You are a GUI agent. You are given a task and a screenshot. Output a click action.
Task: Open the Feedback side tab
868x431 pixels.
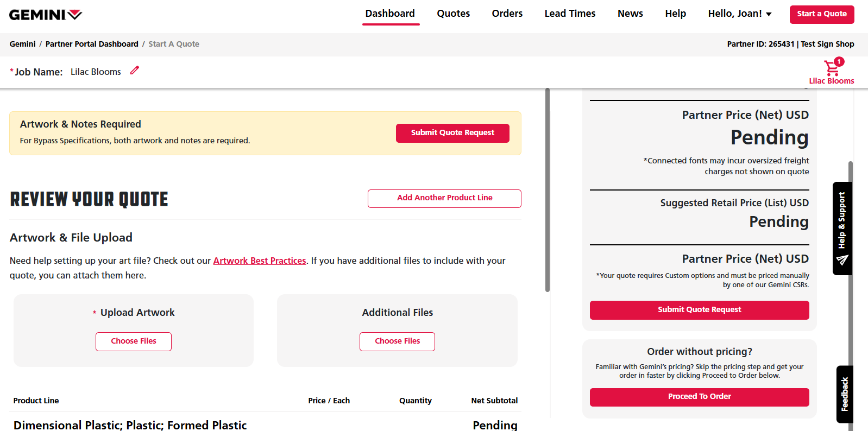845,394
